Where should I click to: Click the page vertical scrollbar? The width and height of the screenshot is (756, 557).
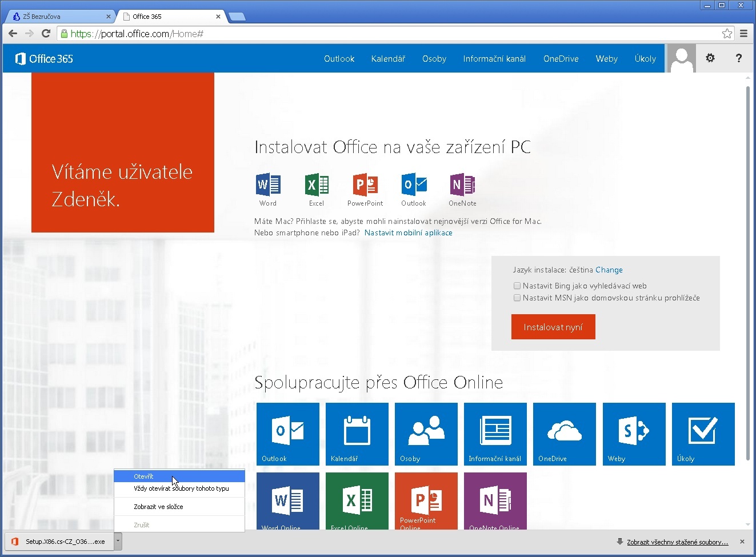[748, 273]
